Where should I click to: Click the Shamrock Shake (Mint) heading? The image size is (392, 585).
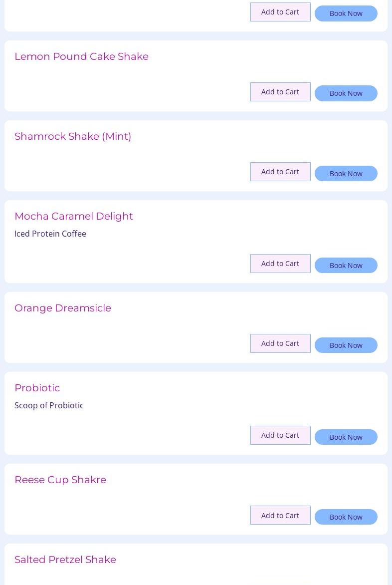coord(73,136)
